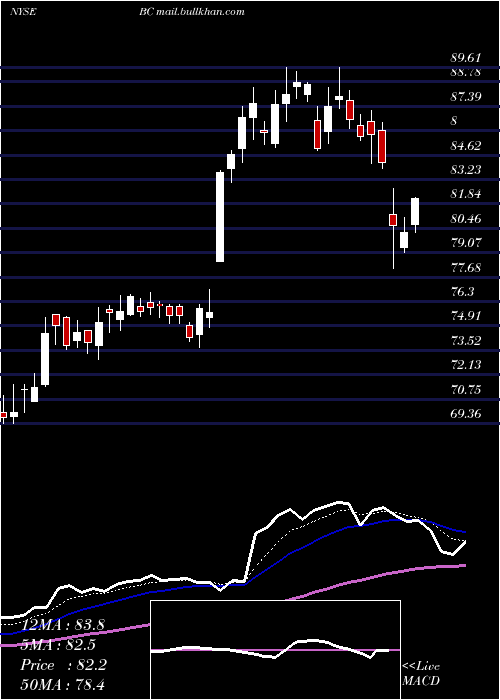Viewport: 500px width, 700px height.
Task: Select the 89.61 price level label
Action: [466, 58]
